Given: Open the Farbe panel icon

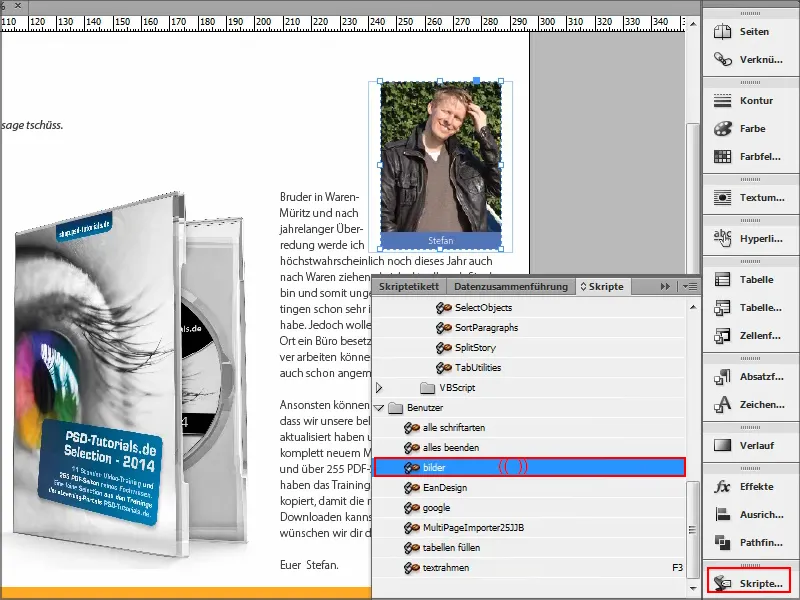Looking at the screenshot, I should pyautogui.click(x=722, y=129).
